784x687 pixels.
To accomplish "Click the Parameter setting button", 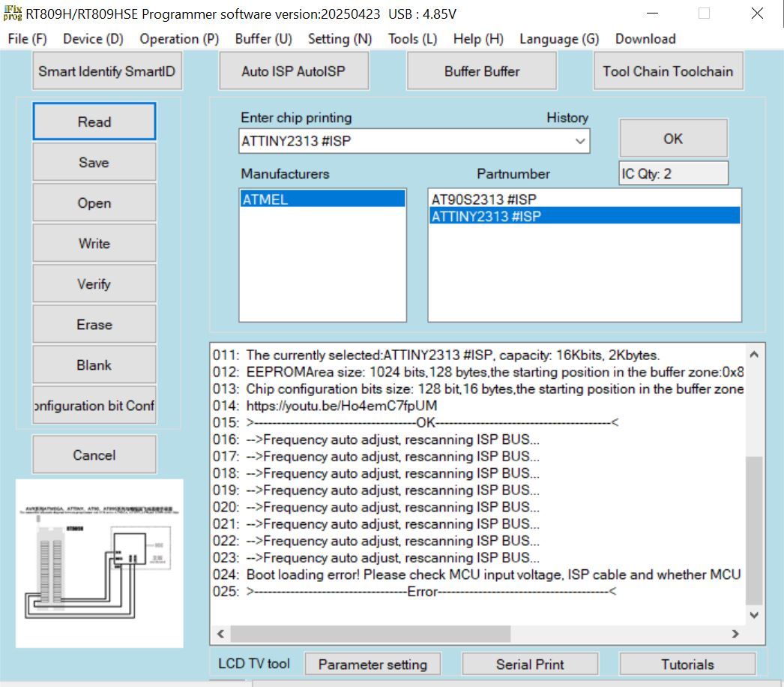I will click(373, 664).
